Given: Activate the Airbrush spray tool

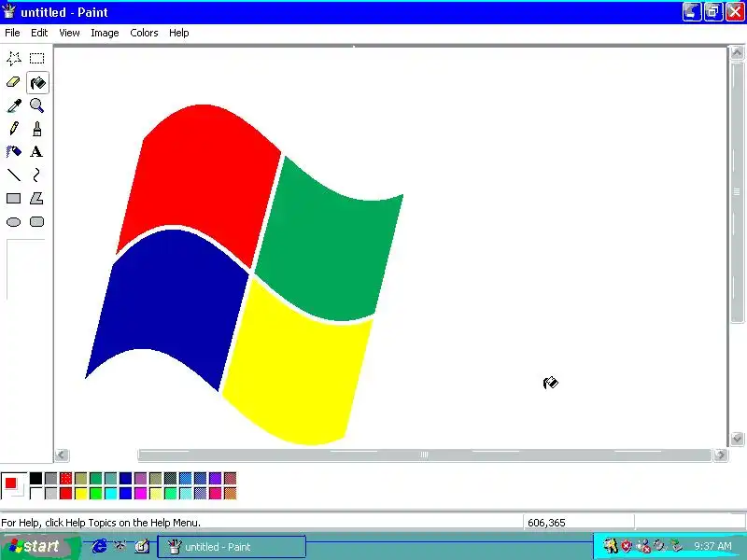Looking at the screenshot, I should [14, 152].
